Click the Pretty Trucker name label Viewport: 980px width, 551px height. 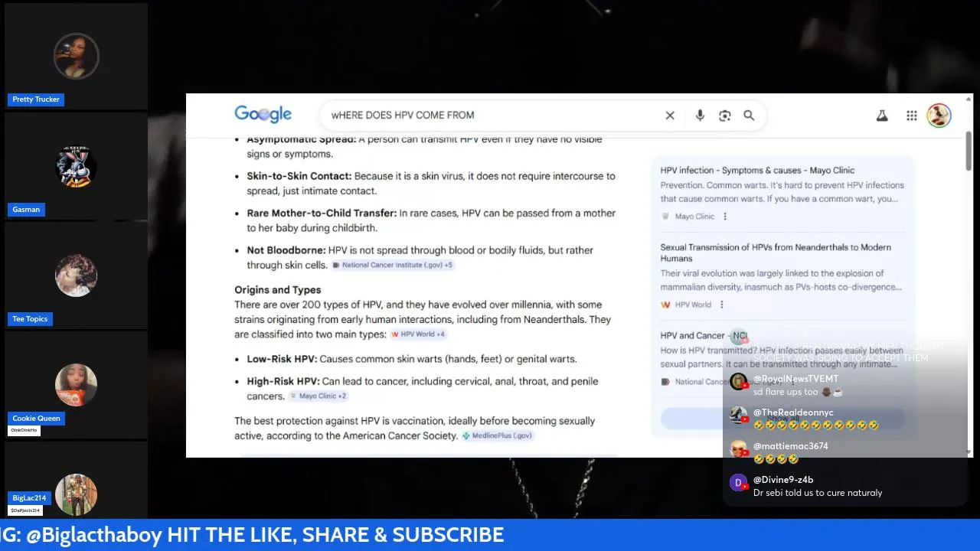36,99
